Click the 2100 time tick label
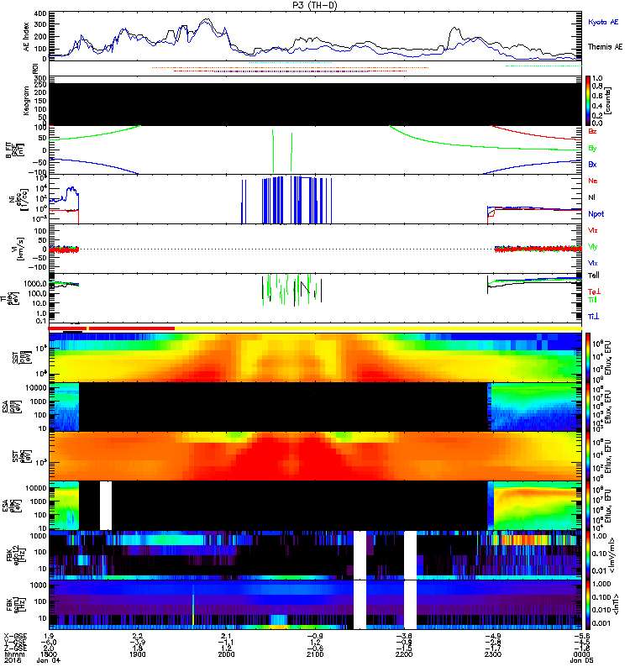The height and width of the screenshot is (672, 630). pos(315,654)
